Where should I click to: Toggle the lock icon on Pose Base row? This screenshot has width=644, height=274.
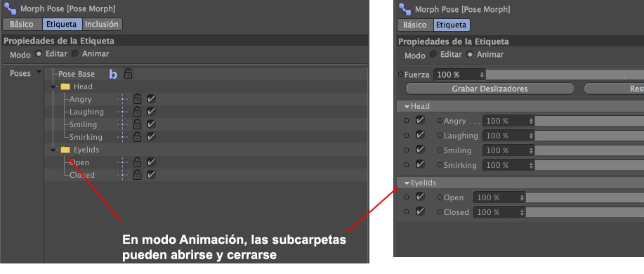point(128,74)
